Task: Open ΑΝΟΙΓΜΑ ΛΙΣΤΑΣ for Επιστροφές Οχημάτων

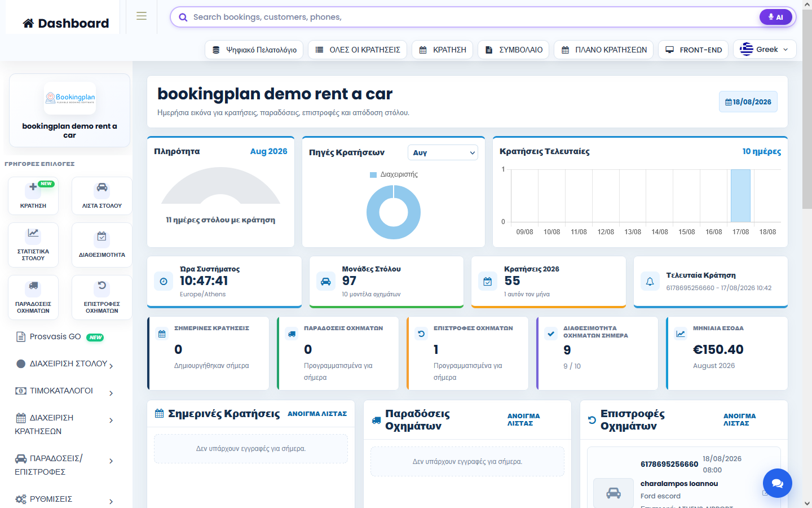Action: pos(740,419)
